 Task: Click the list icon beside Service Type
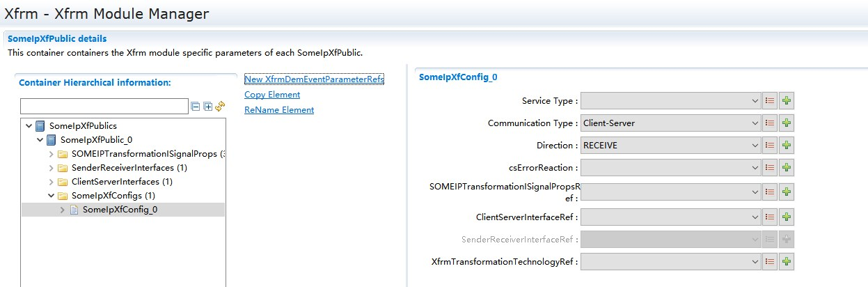(770, 100)
